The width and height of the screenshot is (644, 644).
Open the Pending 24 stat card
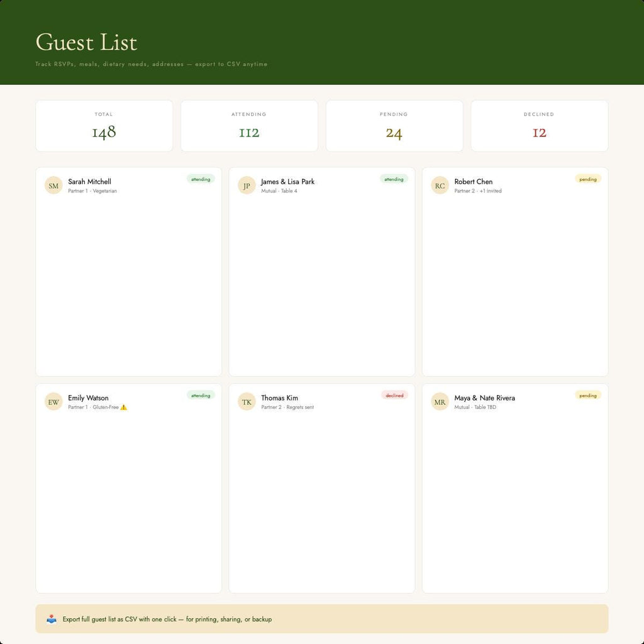394,126
